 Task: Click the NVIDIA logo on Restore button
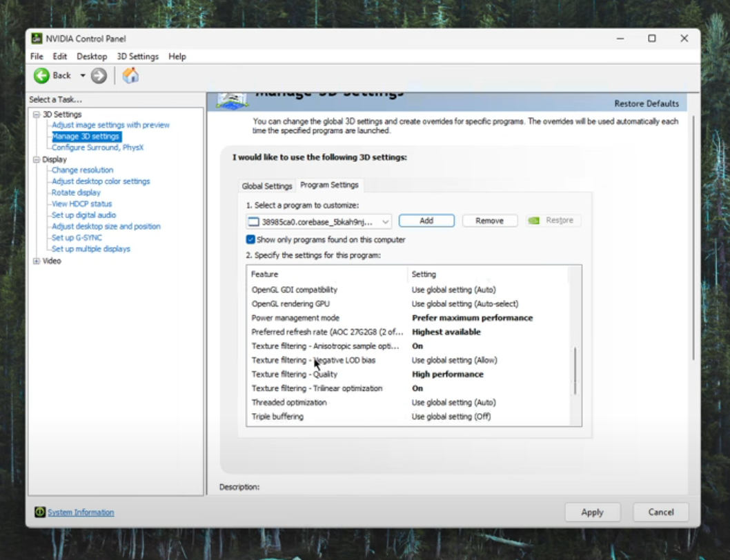point(534,220)
